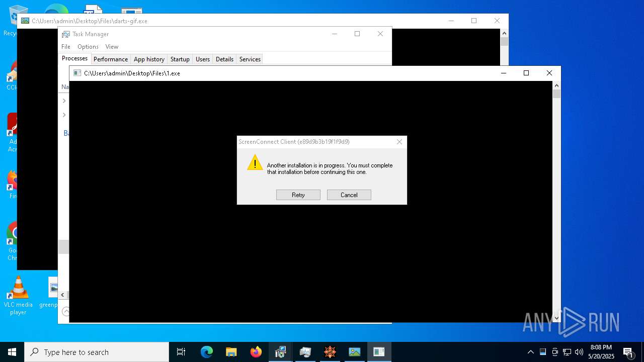Click the installer icon on the taskbar
The width and height of the screenshot is (644, 362).
click(281, 352)
